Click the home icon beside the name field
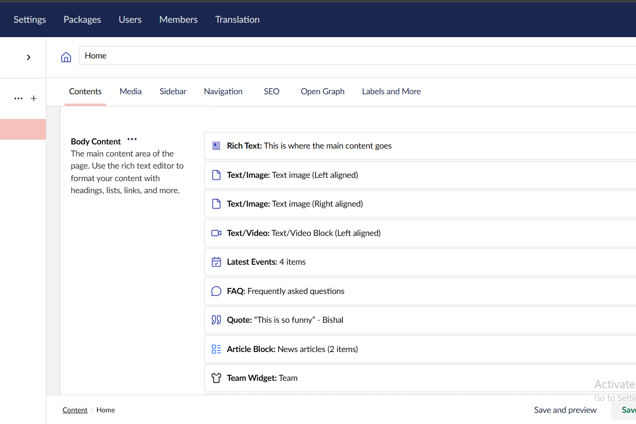This screenshot has width=636, height=424. pyautogui.click(x=66, y=57)
